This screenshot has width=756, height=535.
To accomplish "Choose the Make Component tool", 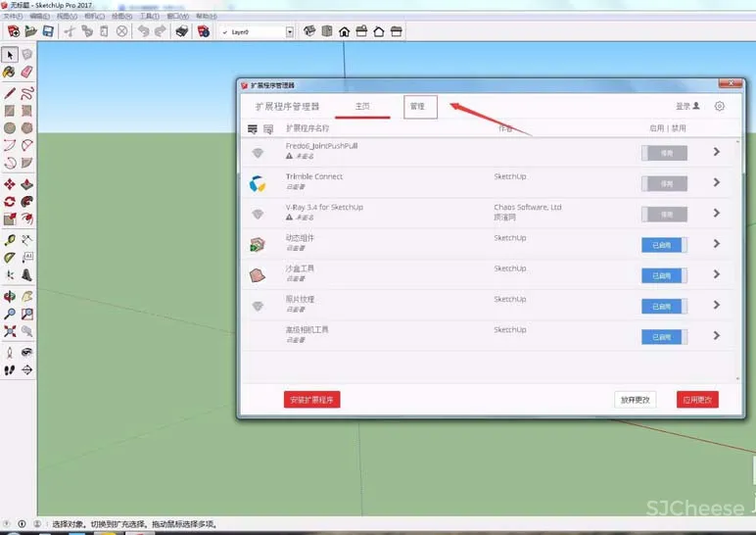I will pos(27,55).
